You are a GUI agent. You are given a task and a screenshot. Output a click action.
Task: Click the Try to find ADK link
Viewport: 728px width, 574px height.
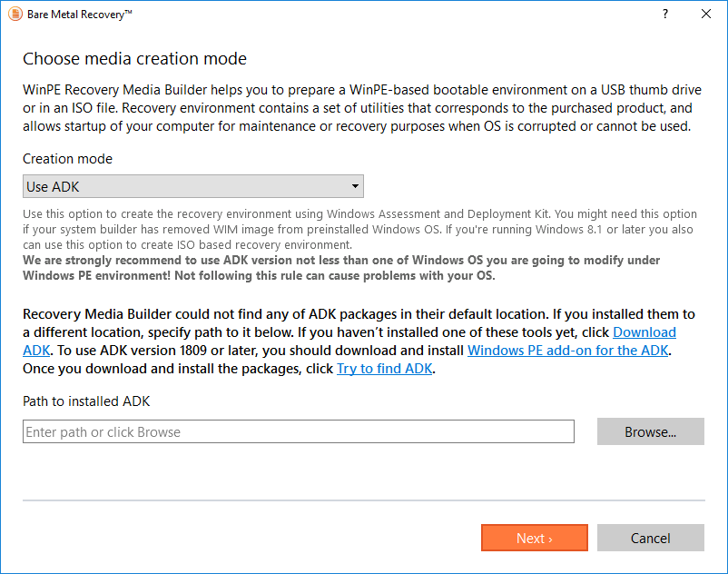click(385, 369)
